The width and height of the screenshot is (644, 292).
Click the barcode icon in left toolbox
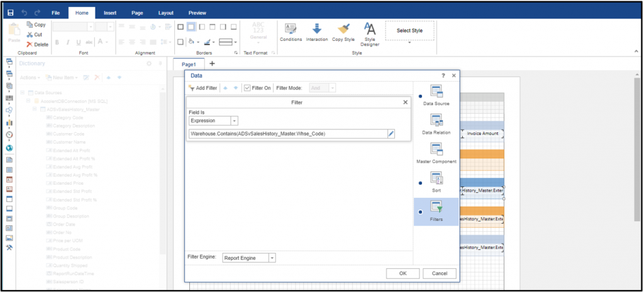coord(9,99)
